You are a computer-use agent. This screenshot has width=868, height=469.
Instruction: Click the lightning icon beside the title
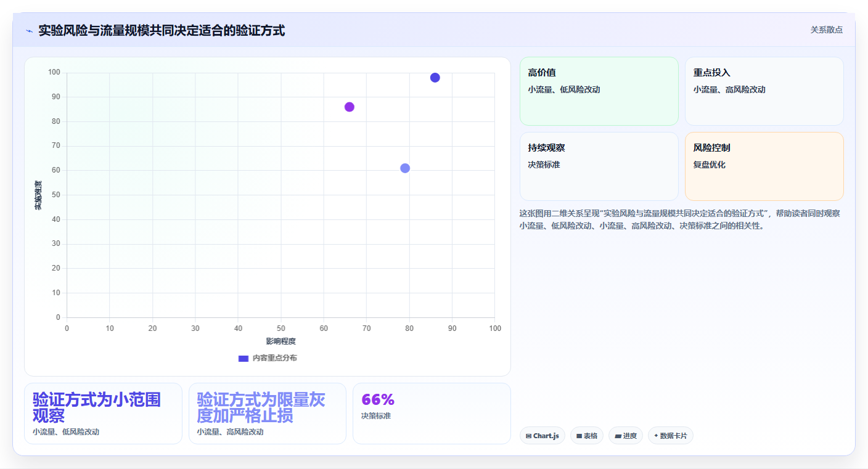(29, 31)
